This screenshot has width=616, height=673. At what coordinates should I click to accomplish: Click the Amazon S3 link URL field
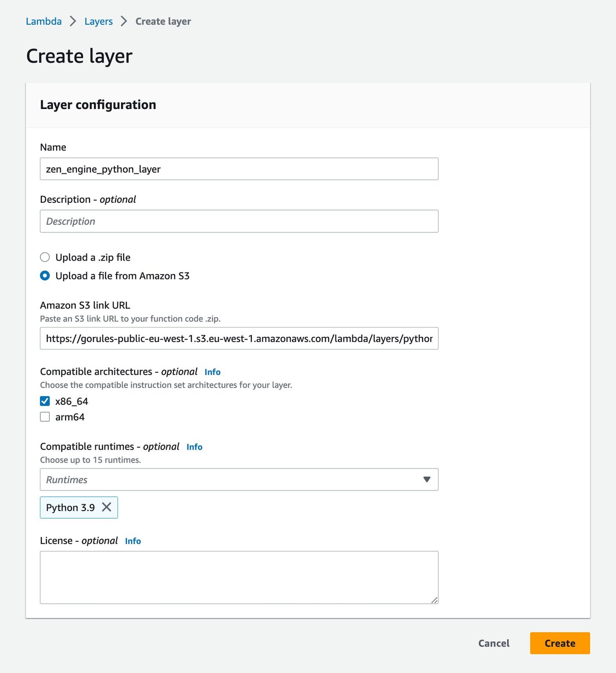[x=239, y=338]
